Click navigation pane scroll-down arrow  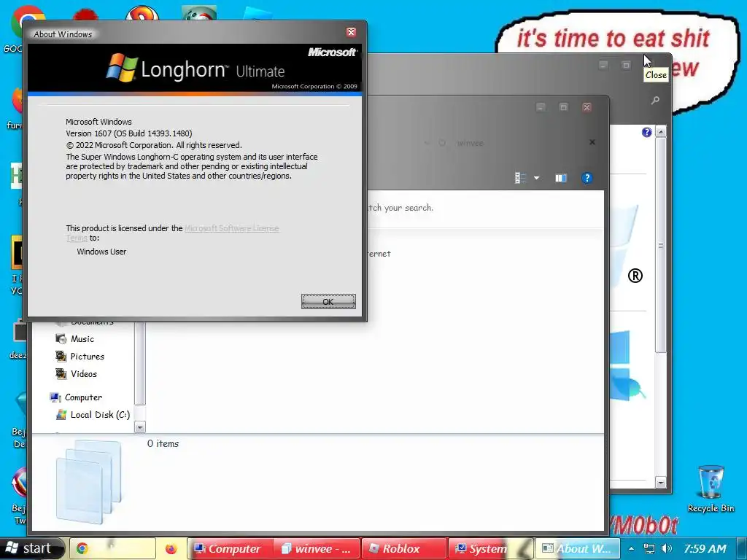pos(139,427)
